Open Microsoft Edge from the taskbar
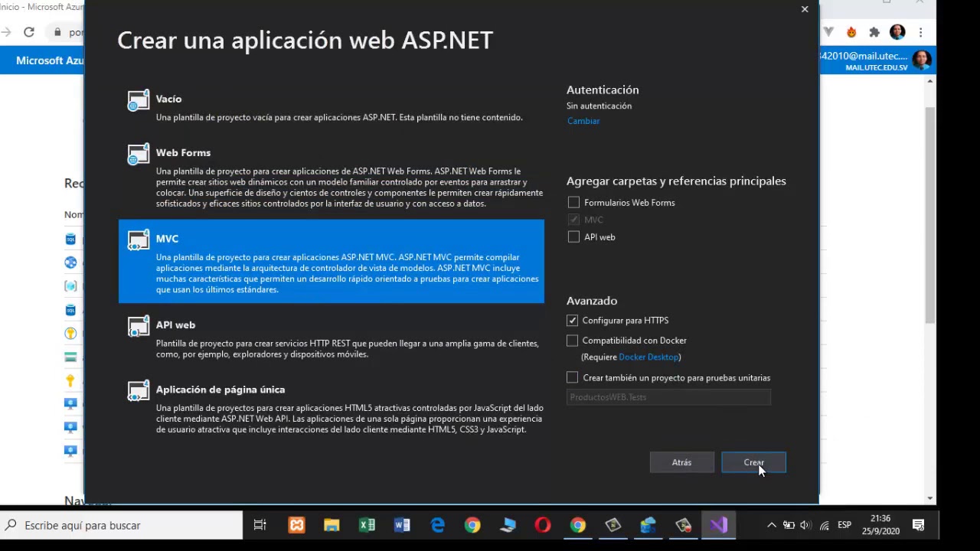 pyautogui.click(x=437, y=525)
